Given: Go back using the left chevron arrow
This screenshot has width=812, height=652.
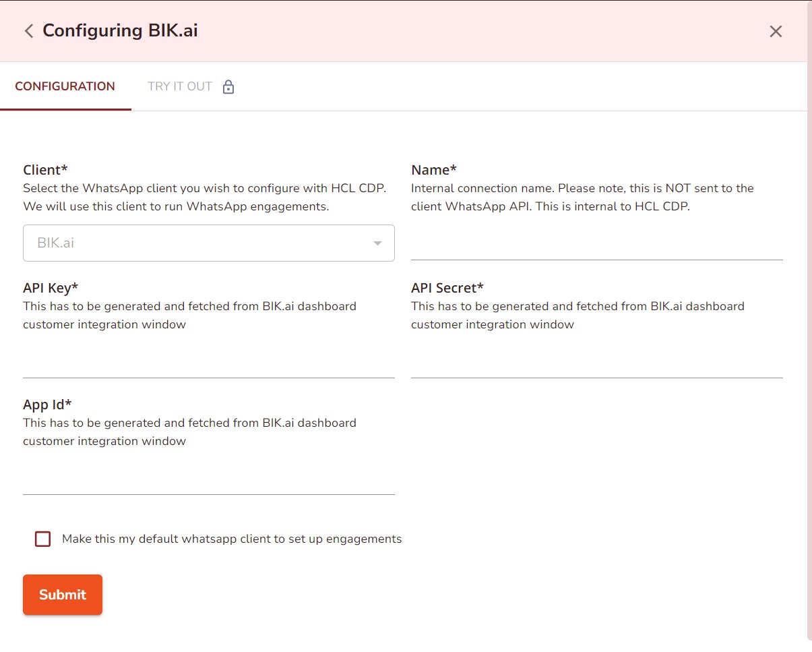Looking at the screenshot, I should click(28, 31).
